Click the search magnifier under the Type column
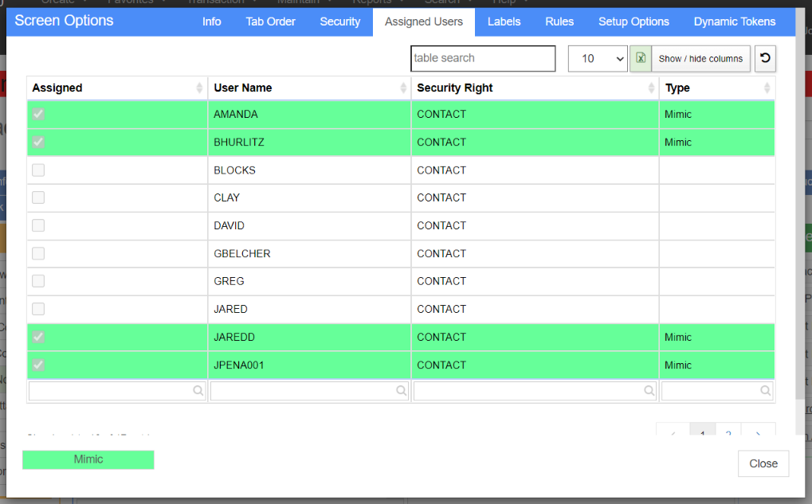 click(766, 391)
